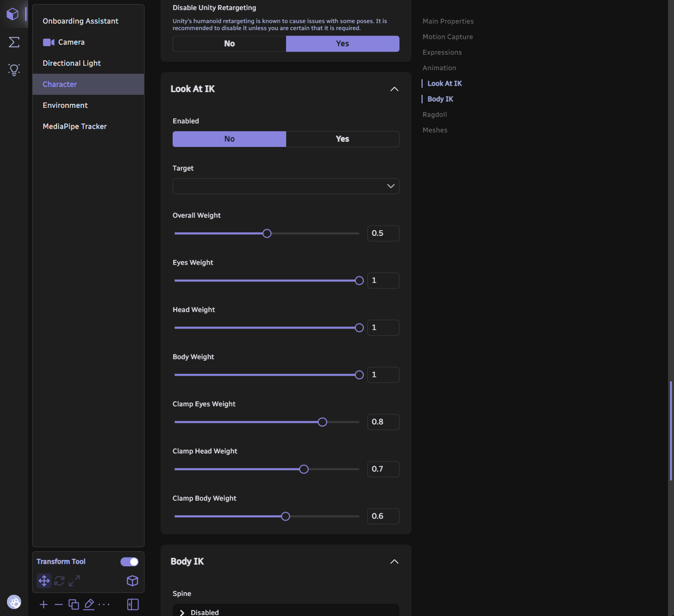Viewport: 674px width, 616px height.
Task: Click the Clamp Eyes Weight slider handle
Action: click(x=323, y=422)
